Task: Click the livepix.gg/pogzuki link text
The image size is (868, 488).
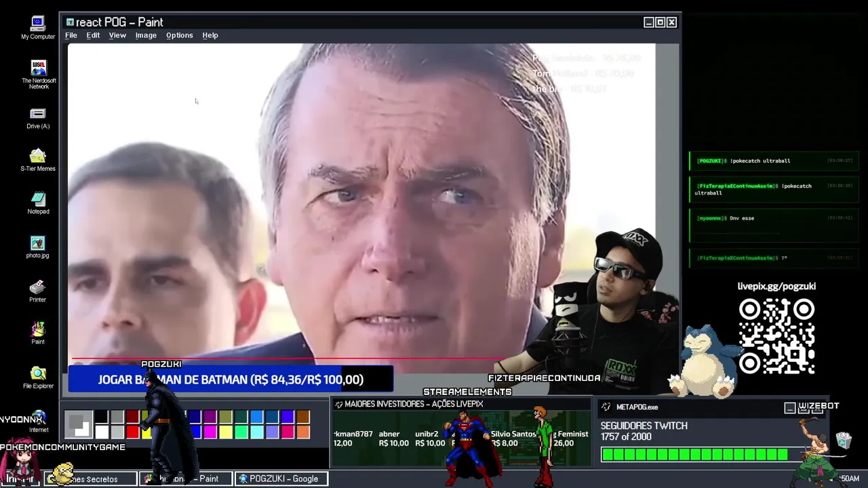Action: click(x=776, y=286)
